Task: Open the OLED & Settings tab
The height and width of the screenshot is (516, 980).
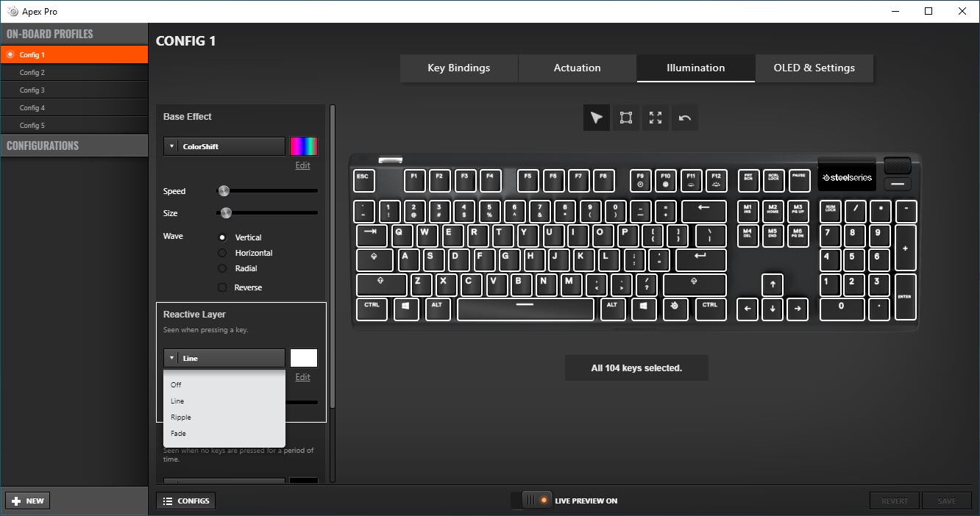Action: pyautogui.click(x=814, y=68)
